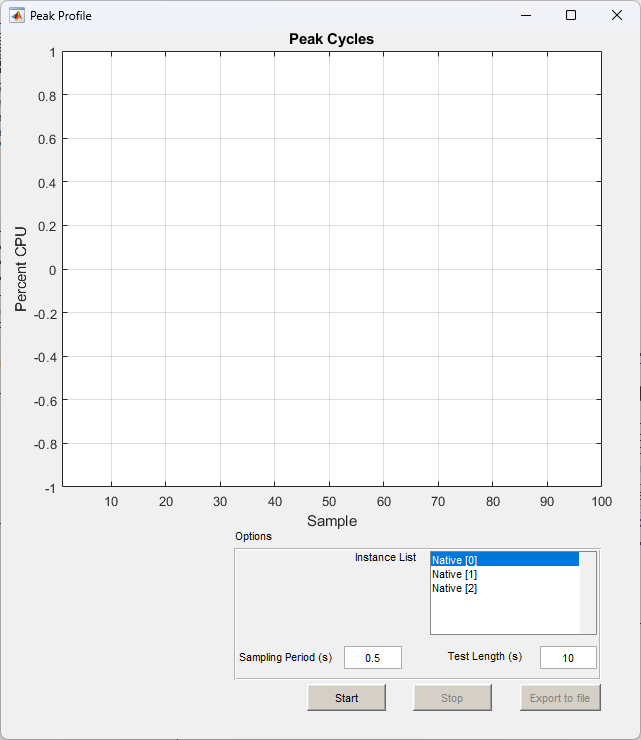This screenshot has width=641, height=740.
Task: Maximize the Peak Profile window
Action: pos(571,15)
